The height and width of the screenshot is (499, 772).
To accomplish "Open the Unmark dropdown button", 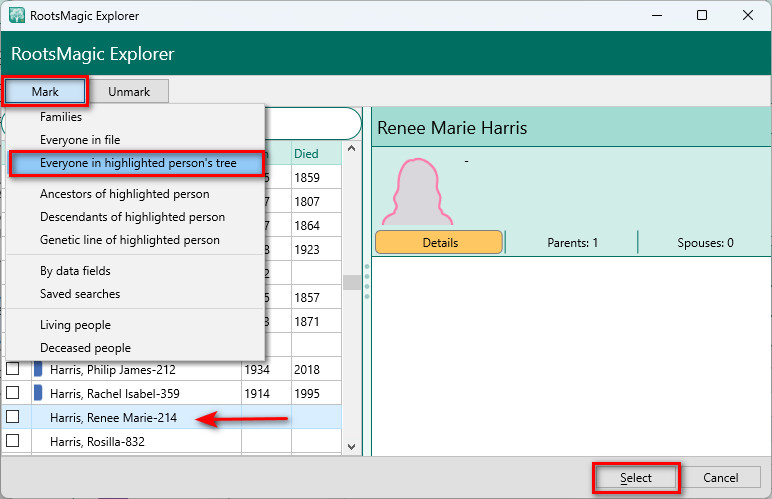I will pyautogui.click(x=129, y=92).
